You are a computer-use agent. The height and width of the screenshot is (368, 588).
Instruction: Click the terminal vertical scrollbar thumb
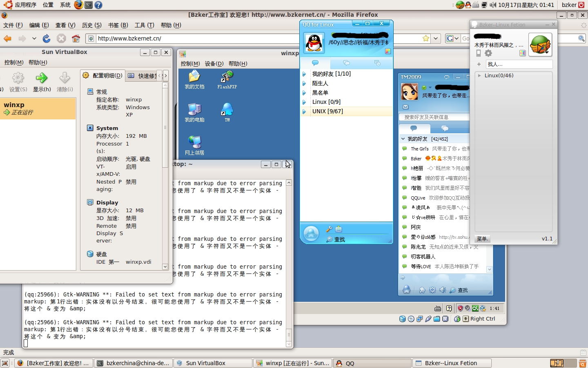289,335
